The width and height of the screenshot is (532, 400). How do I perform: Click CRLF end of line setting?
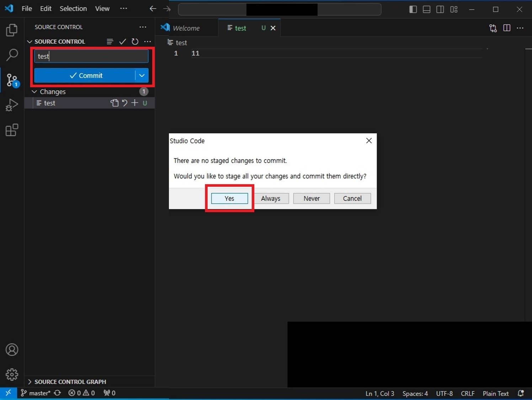coord(468,394)
